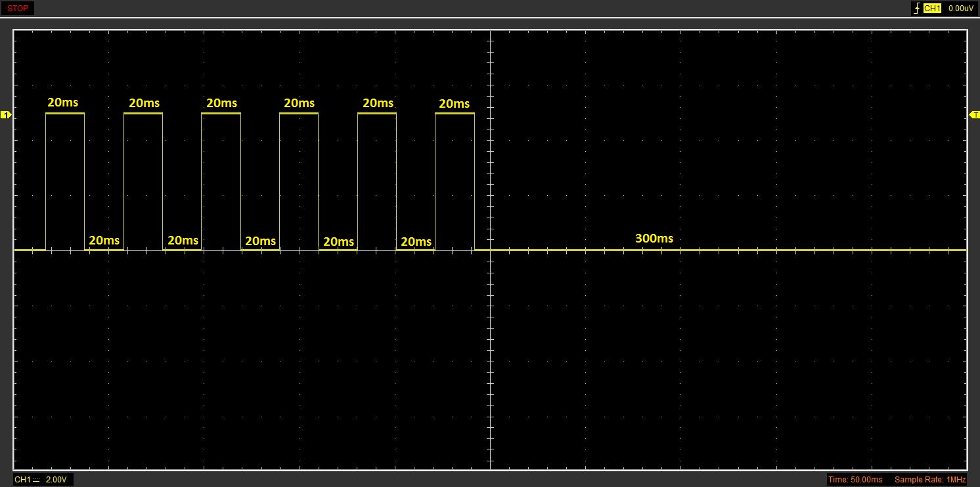Click the 300ms annotation label
The height and width of the screenshot is (487, 980).
(x=654, y=239)
